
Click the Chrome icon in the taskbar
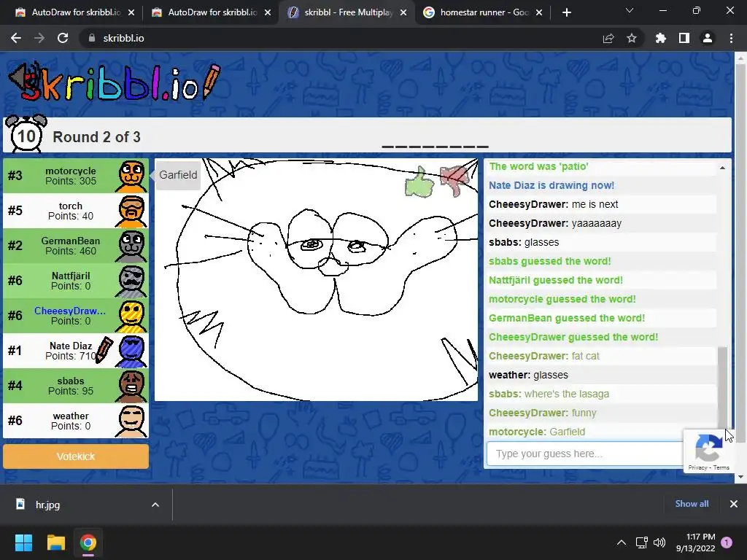pyautogui.click(x=88, y=542)
